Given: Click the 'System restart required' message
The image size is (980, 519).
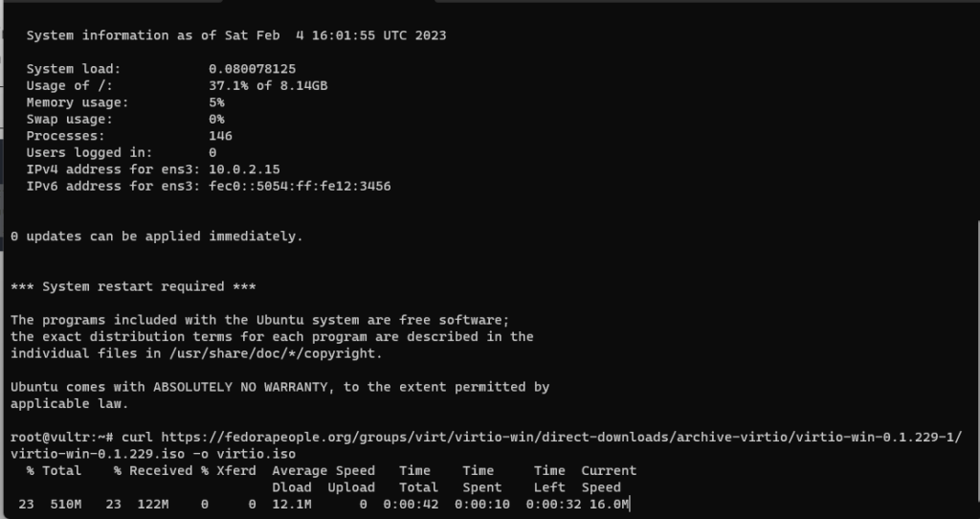Looking at the screenshot, I should (133, 286).
